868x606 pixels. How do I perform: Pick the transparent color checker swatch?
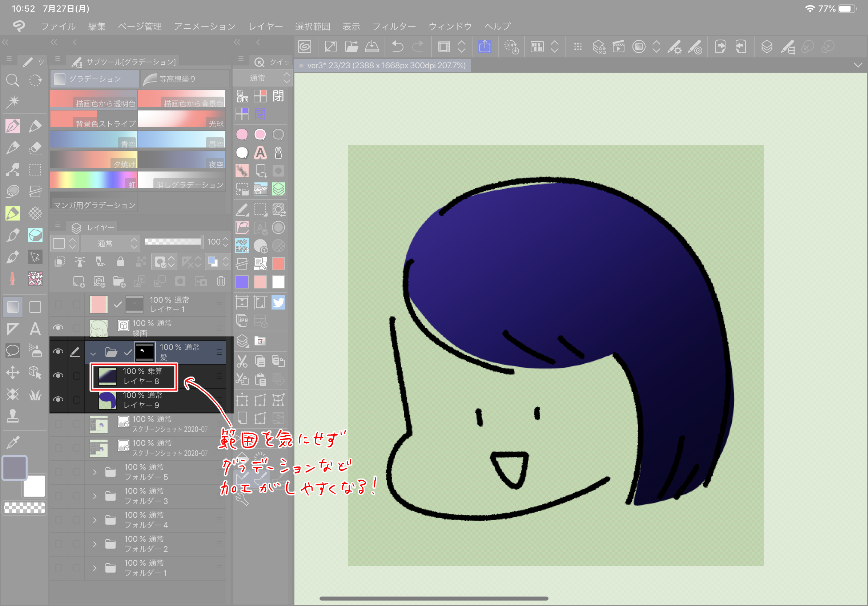point(24,508)
